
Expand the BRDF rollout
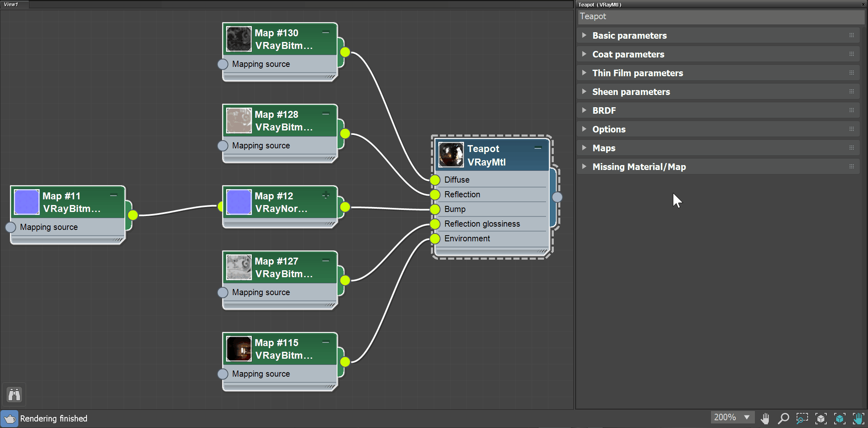604,110
